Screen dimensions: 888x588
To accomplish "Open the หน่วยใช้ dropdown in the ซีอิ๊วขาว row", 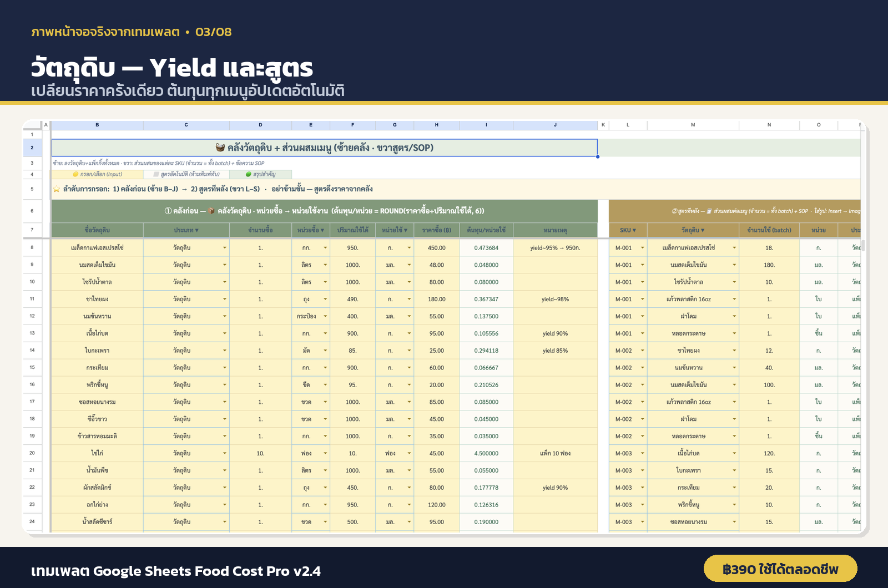I will click(409, 419).
